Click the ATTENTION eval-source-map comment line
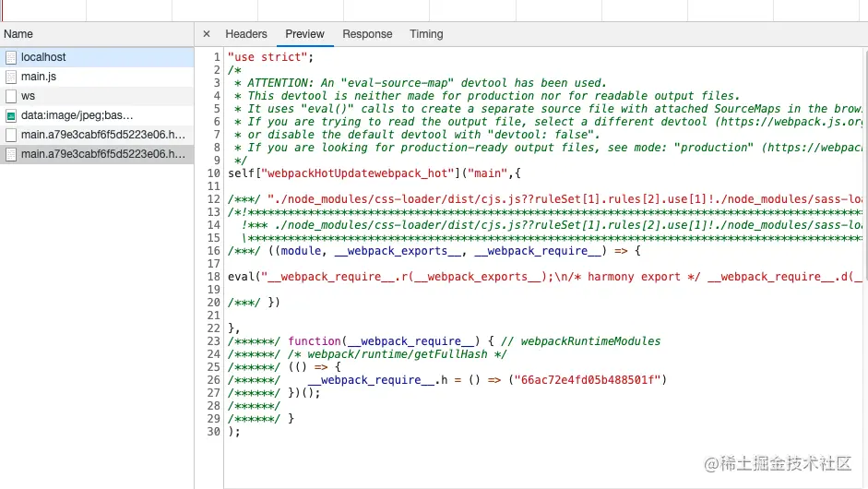This screenshot has height=489, width=868. point(420,83)
